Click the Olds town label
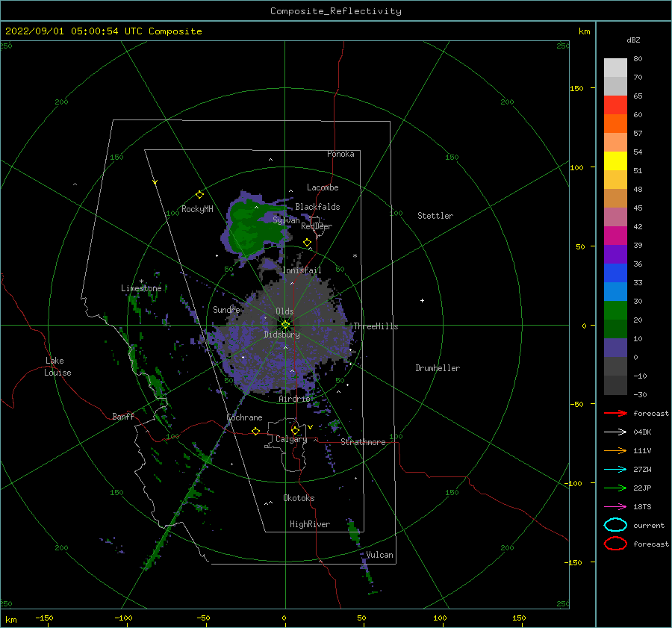This screenshot has width=672, height=628. pos(284,311)
